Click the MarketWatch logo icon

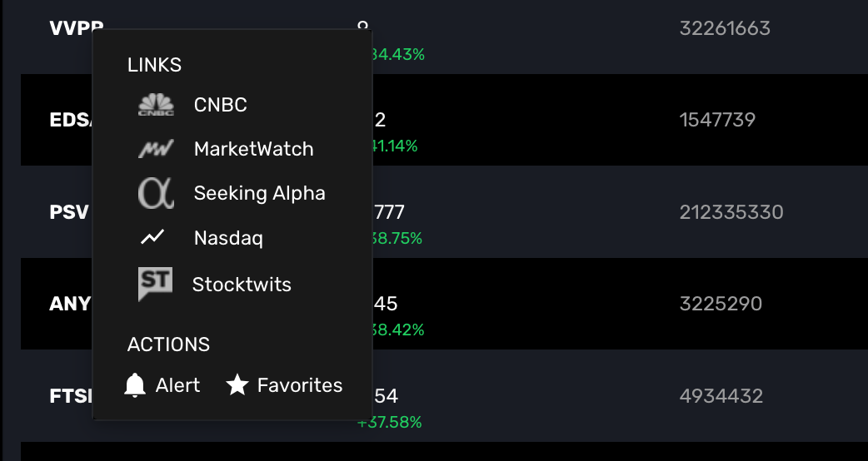[x=156, y=149]
